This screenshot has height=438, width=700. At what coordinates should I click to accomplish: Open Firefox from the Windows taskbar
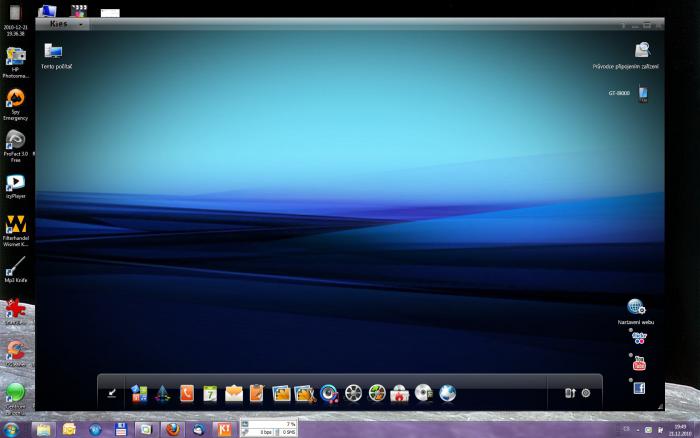(x=173, y=429)
